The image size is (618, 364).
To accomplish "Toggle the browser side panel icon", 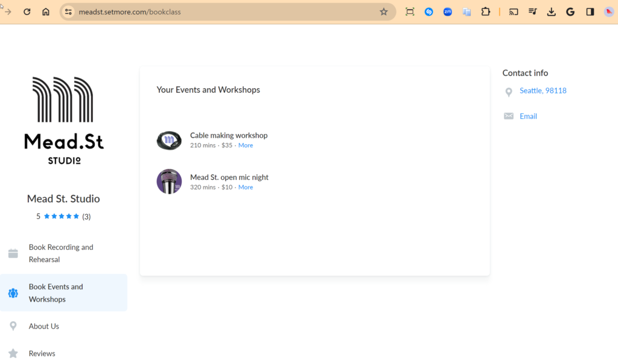I will point(590,11).
